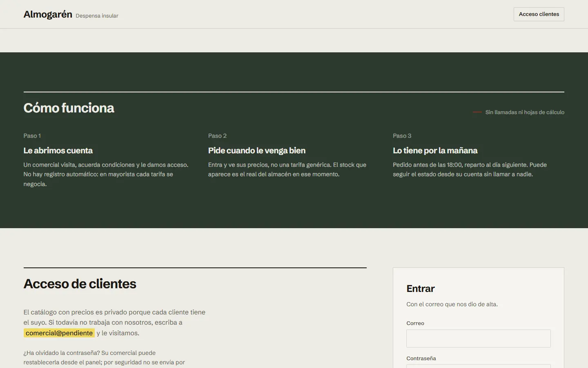Select the Le abrimos cuenta step title
588x368 pixels.
click(x=58, y=150)
